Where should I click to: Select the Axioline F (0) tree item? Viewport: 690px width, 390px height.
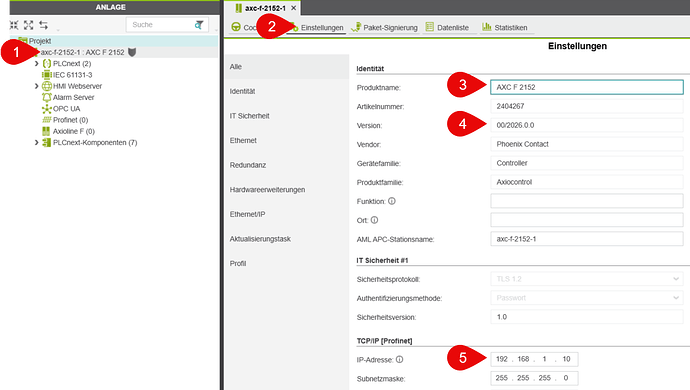coord(74,131)
